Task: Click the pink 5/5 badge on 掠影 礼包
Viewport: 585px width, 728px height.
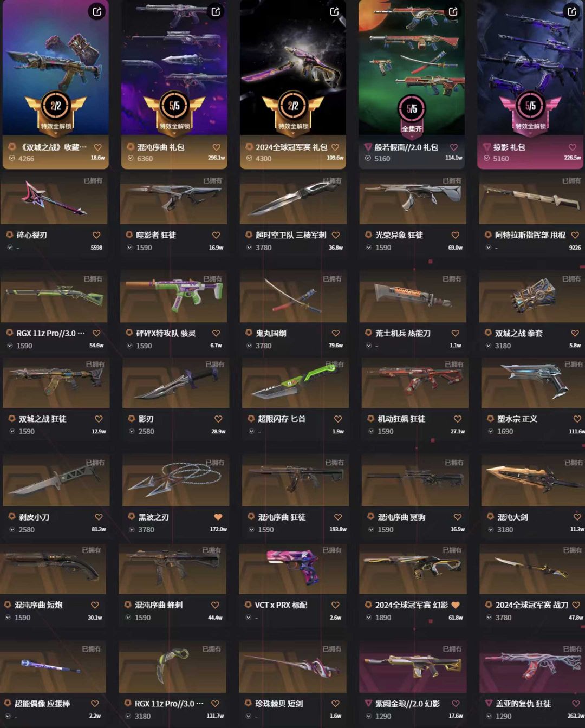Action: point(530,106)
